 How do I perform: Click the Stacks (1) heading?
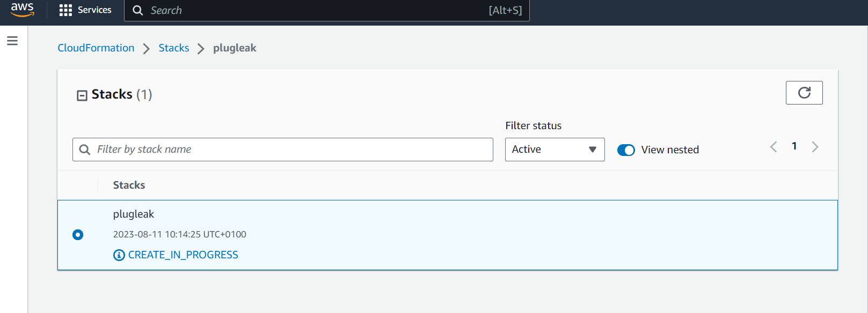(122, 94)
